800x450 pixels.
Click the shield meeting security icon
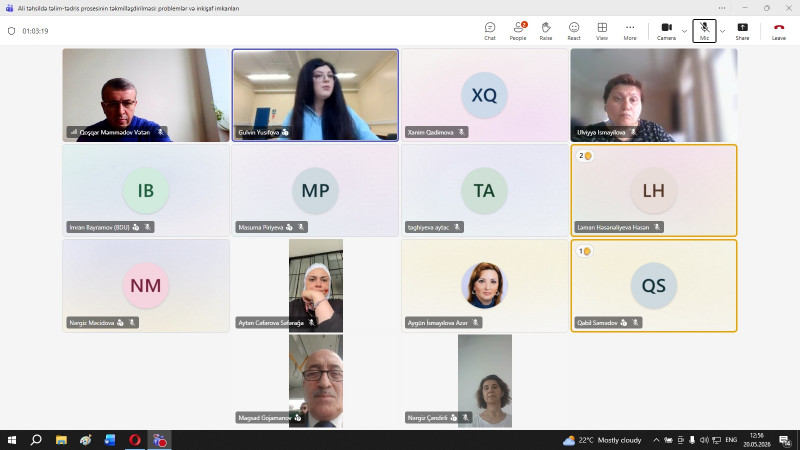click(11, 31)
